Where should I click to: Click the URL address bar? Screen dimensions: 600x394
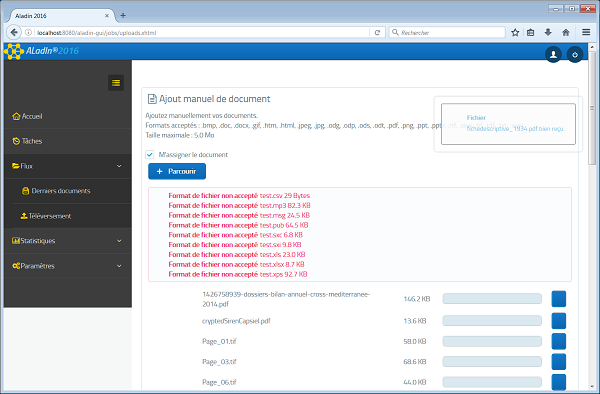[x=203, y=33]
